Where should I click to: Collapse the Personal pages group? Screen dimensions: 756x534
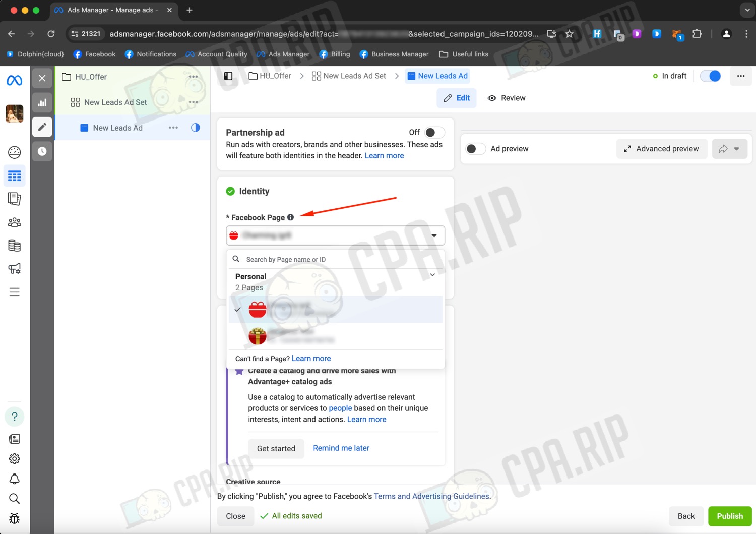432,275
